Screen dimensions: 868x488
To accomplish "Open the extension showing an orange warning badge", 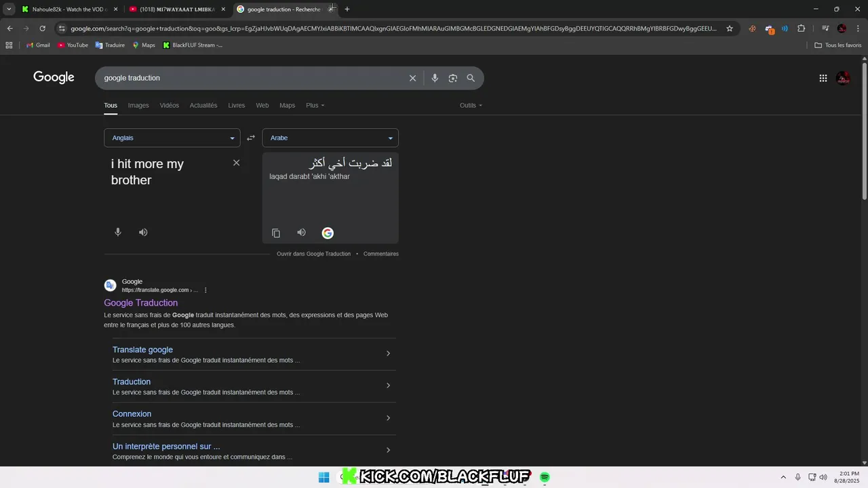I will click(x=769, y=29).
